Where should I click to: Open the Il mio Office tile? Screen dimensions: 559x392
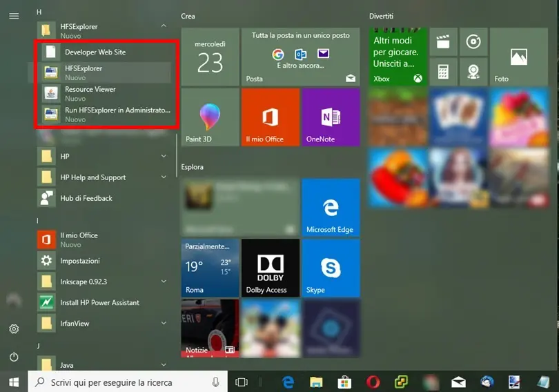coord(271,117)
